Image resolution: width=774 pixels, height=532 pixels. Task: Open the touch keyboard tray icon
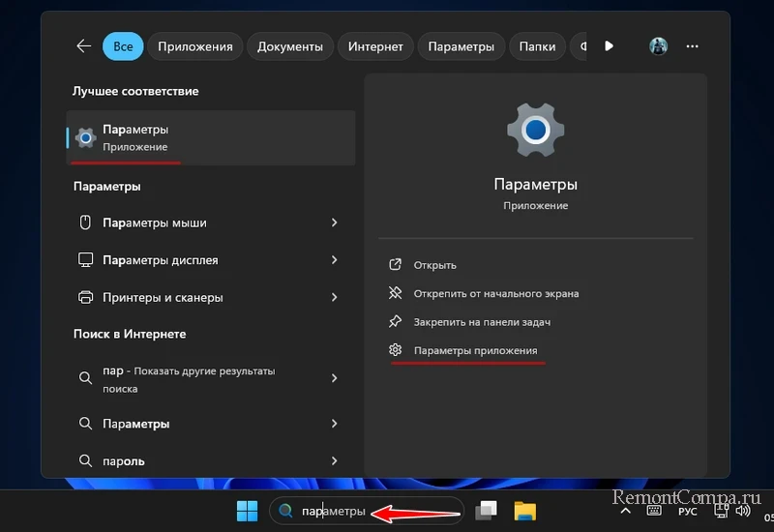[654, 511]
